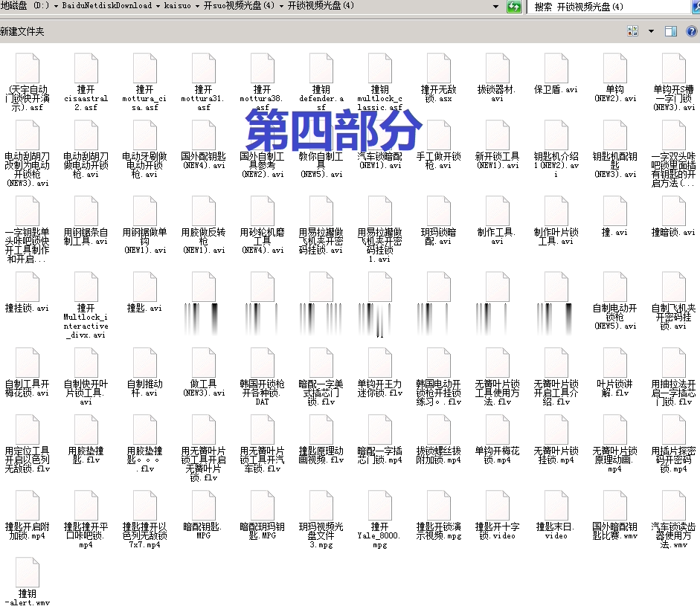Click filename 自制推动杆.avi
The height and width of the screenshot is (612, 700).
point(144,388)
